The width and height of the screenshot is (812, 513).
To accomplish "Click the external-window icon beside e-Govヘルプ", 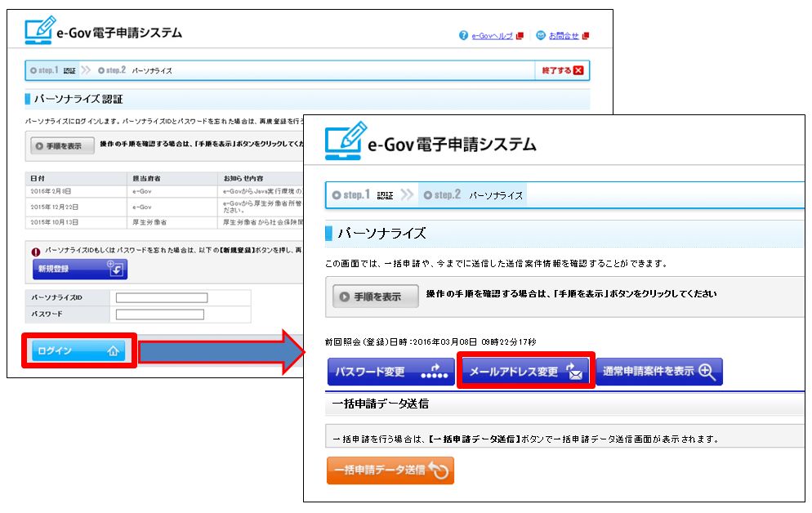I will click(520, 36).
